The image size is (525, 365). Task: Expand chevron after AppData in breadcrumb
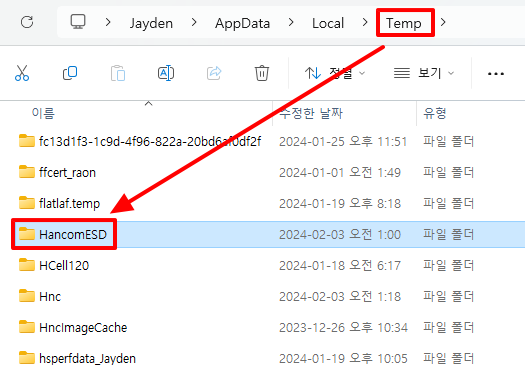(291, 22)
